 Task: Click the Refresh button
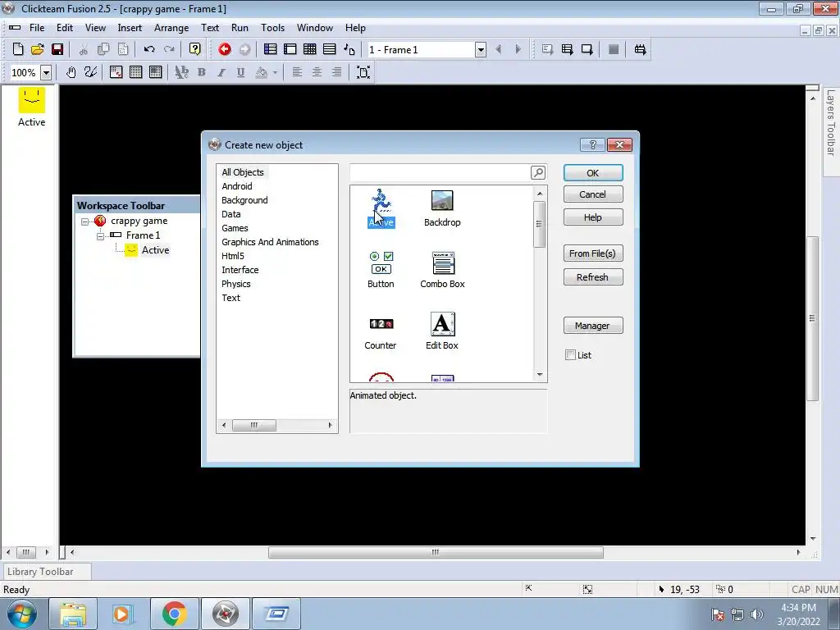[x=593, y=277]
